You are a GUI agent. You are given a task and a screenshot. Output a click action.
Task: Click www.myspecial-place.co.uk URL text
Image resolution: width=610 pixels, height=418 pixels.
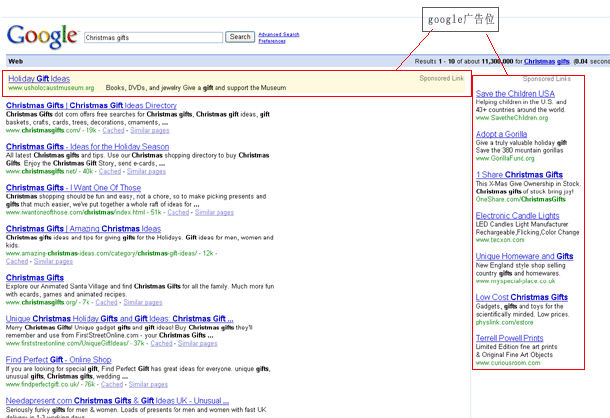coord(515,281)
